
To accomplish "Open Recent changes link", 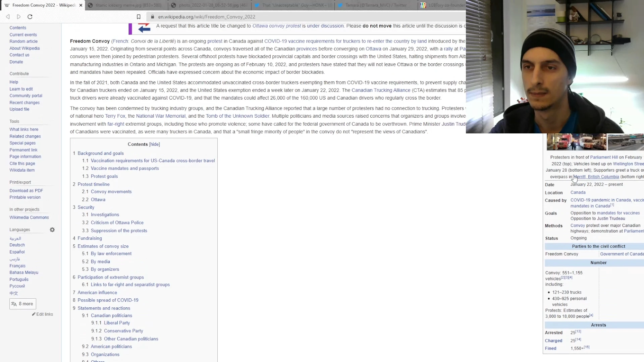I will (24, 103).
